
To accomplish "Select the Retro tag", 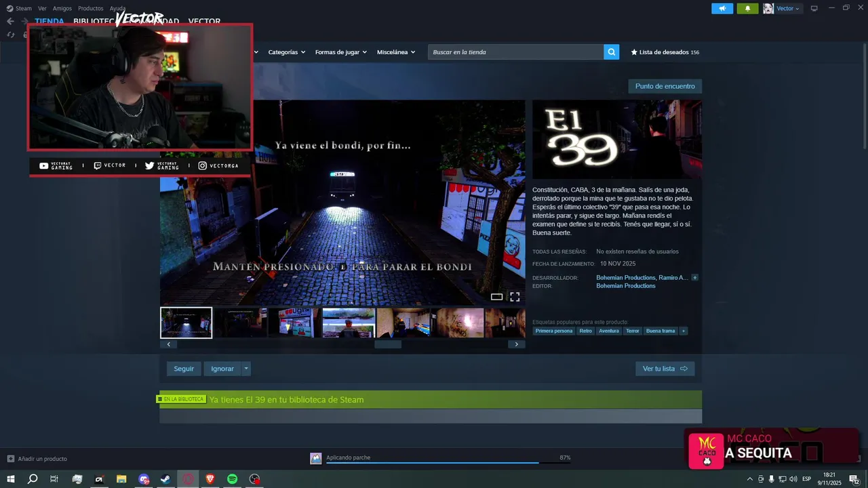I will pyautogui.click(x=585, y=331).
